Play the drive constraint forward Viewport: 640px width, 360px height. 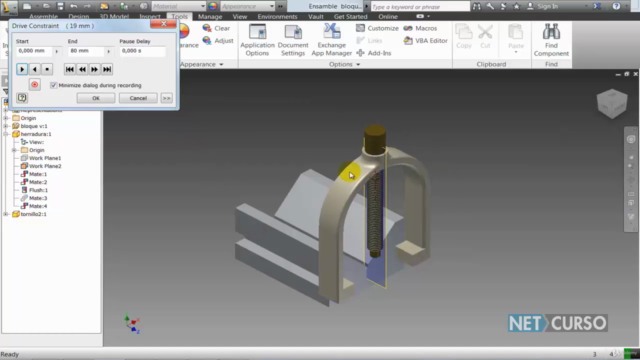pyautogui.click(x=22, y=69)
